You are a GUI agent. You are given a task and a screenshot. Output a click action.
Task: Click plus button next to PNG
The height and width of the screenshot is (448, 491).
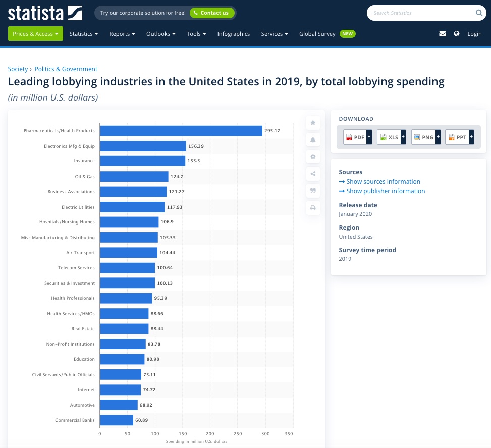pos(438,137)
